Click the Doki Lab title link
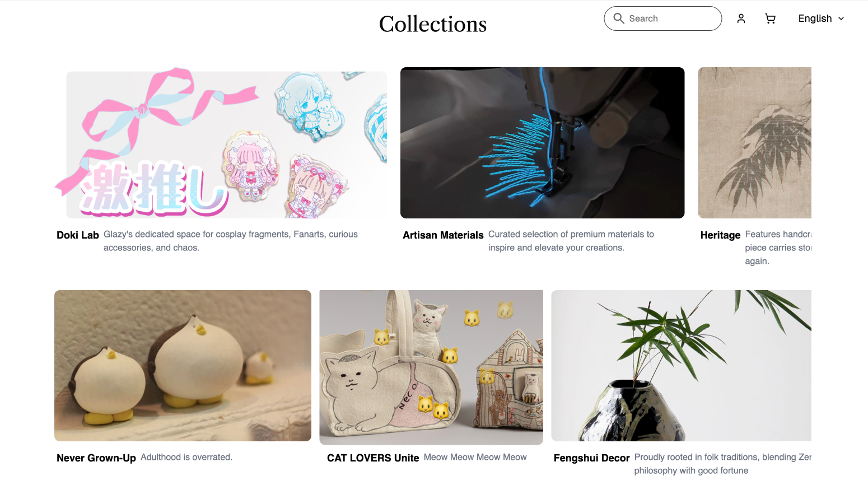The height and width of the screenshot is (485, 868). pos(78,235)
